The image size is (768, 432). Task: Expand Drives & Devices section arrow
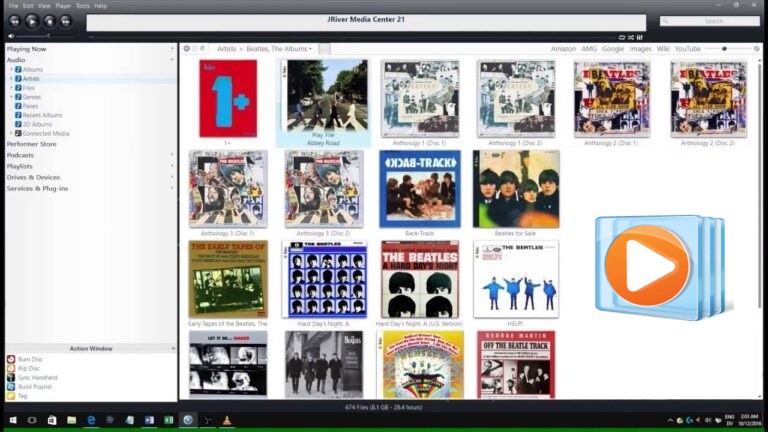(172, 177)
